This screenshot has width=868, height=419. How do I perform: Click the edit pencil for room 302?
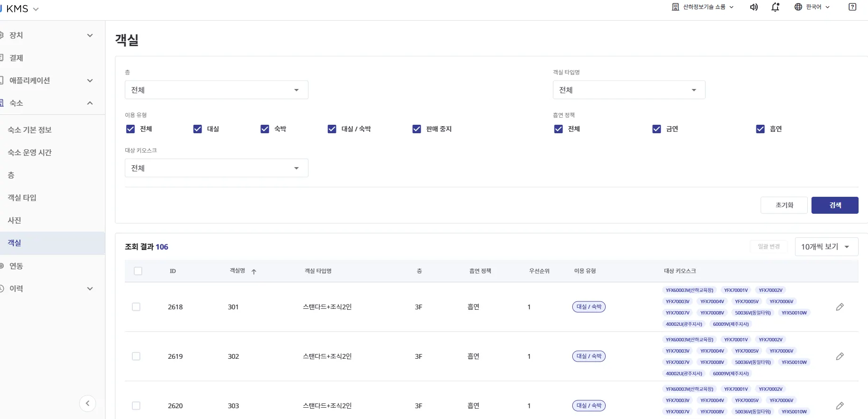tap(839, 356)
